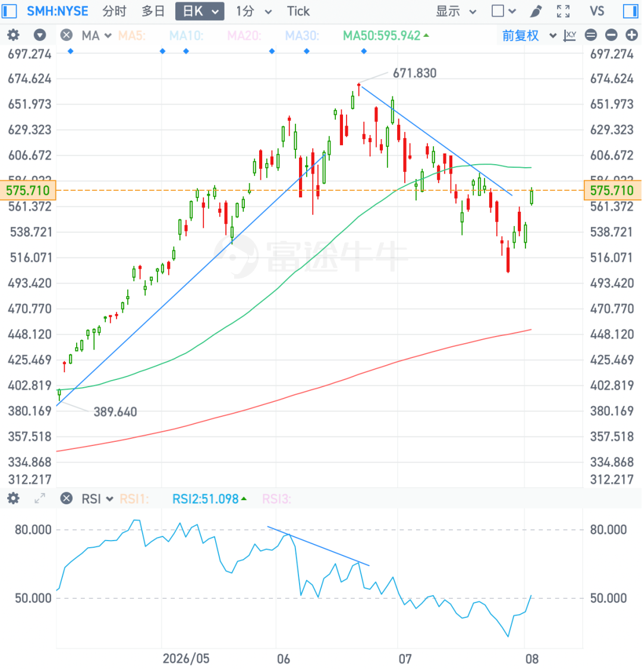Viewport: 642px width, 672px height.
Task: Open the XY axis settings icon
Action: (569, 35)
